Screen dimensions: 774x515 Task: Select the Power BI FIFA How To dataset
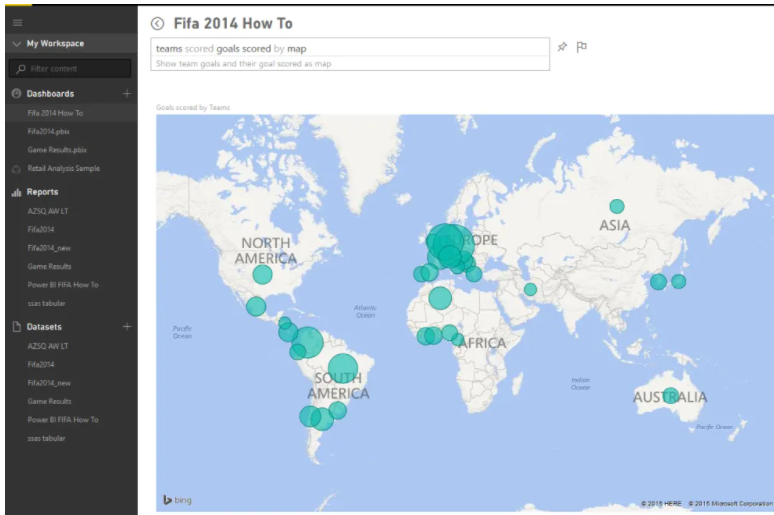pos(63,420)
